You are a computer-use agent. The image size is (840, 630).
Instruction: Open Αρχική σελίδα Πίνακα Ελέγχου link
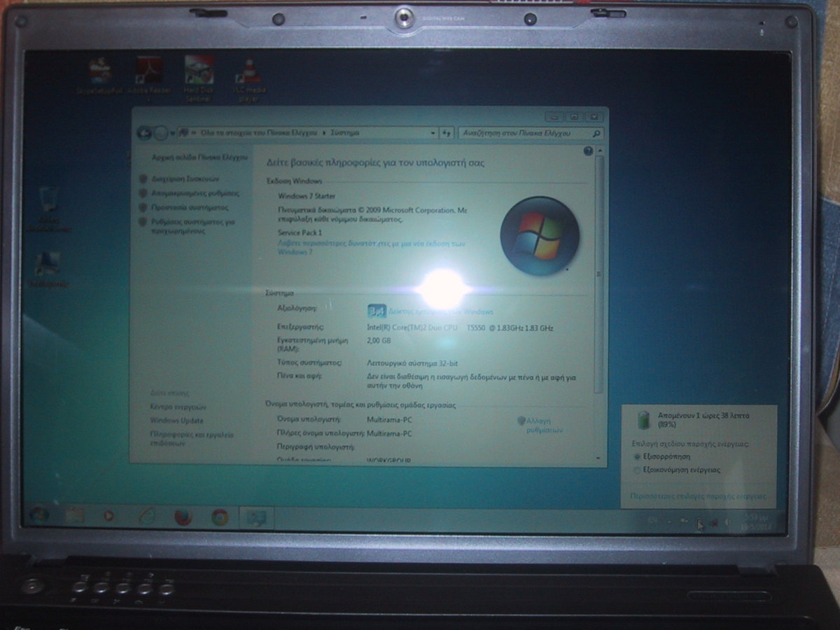(x=200, y=157)
